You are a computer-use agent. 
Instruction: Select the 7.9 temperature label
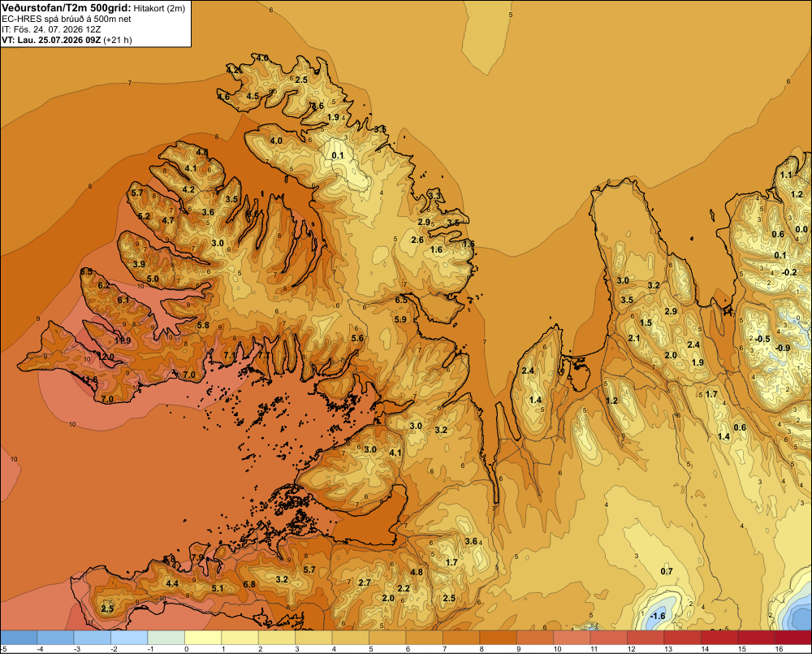tap(198, 557)
